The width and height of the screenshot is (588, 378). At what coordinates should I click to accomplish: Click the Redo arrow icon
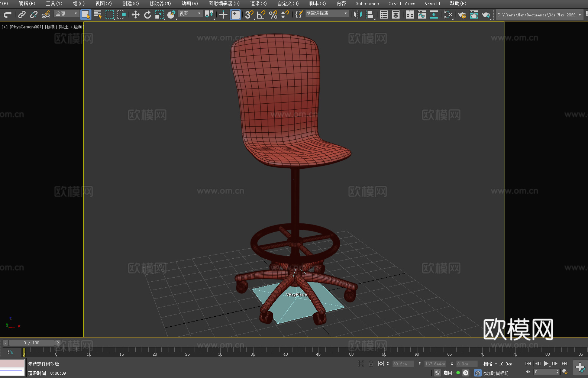click(7, 14)
